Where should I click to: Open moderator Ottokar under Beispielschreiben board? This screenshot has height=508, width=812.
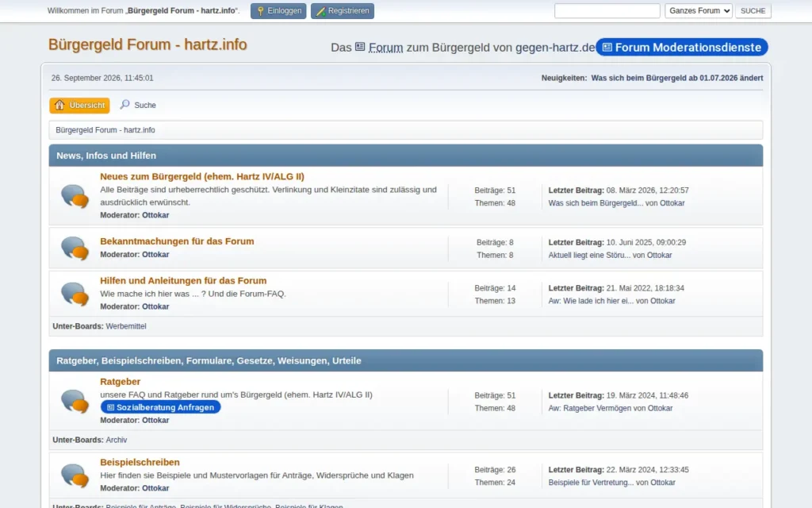(155, 488)
